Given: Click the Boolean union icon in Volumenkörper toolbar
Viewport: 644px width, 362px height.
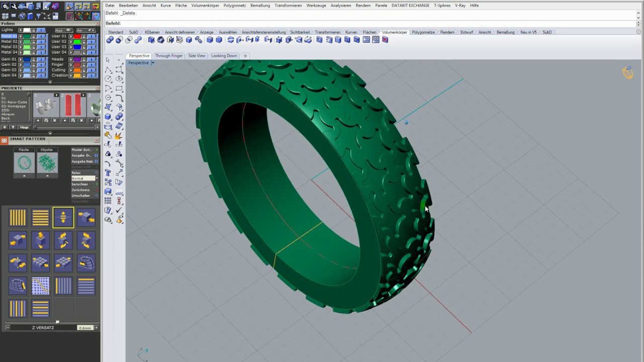Looking at the screenshot, I should point(110,40).
